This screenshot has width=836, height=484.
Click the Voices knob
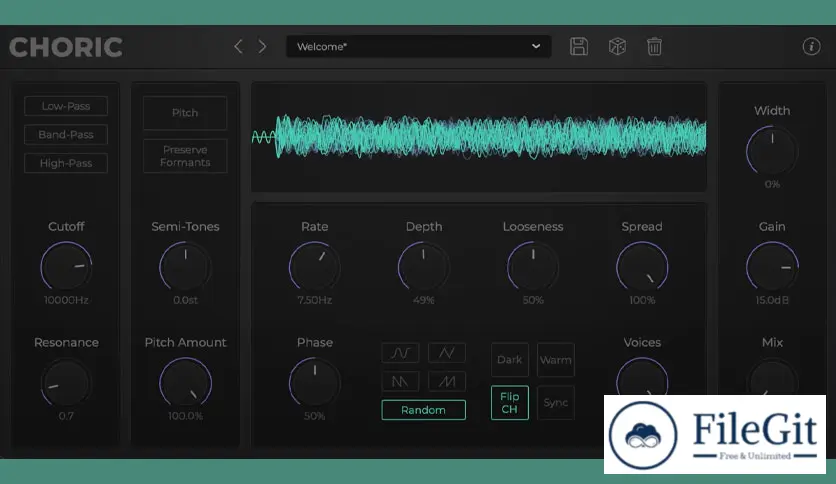click(642, 377)
